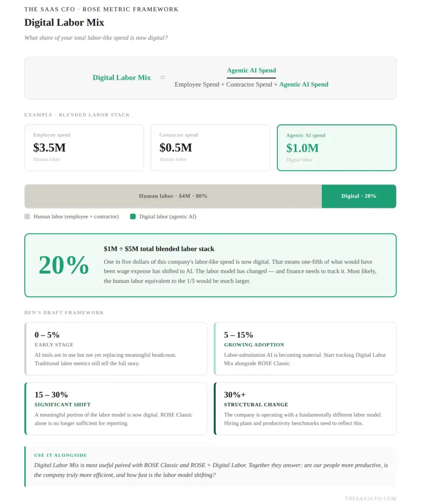Select the Contractor spend $0.5M card
This screenshot has width=421, height=504.
(210, 148)
